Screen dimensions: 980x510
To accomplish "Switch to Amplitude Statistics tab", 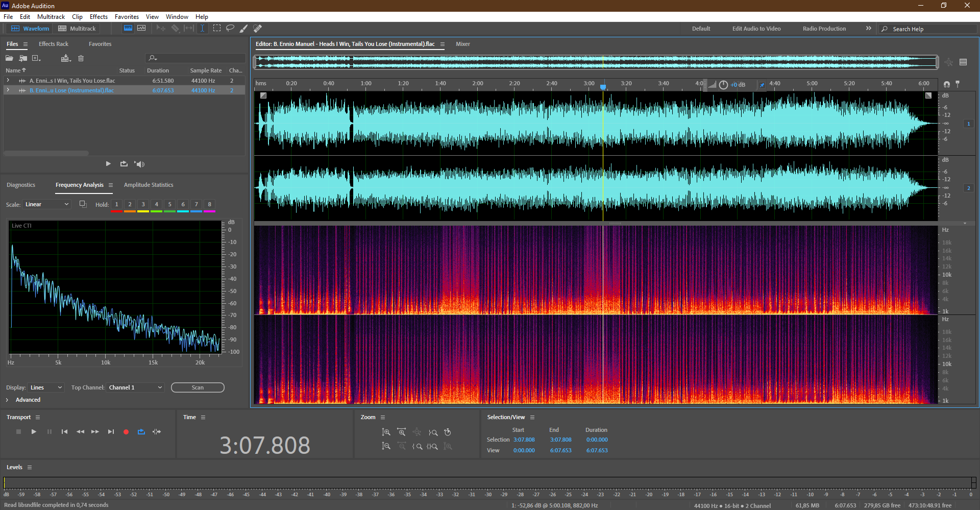I will click(x=149, y=185).
